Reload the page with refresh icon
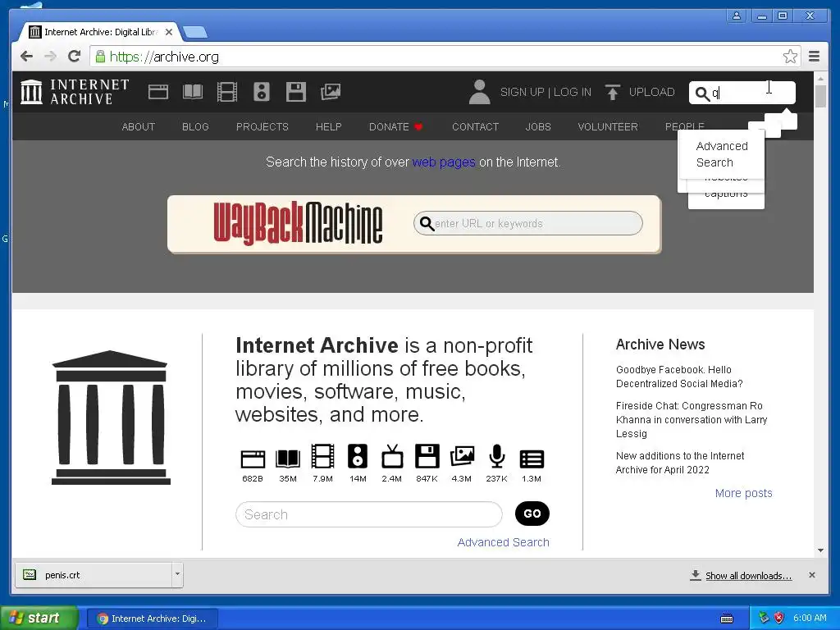 [75, 57]
